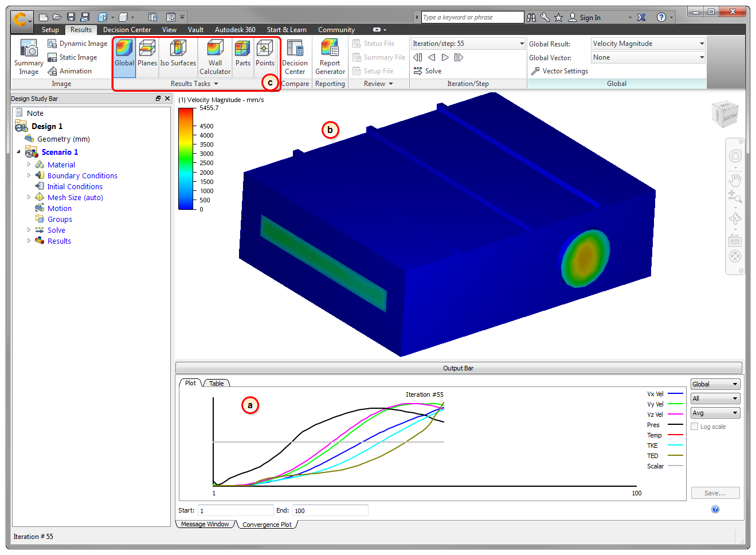The height and width of the screenshot is (555, 756).
Task: Activate the Pan hand navigation tool
Action: [x=735, y=179]
